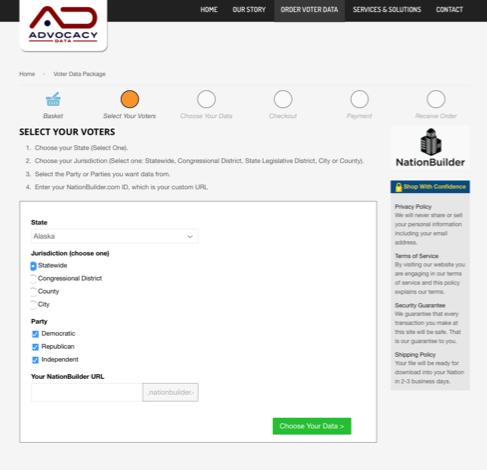Click the orange Select Your Voters step circle
The height and width of the screenshot is (470, 487).
tap(130, 99)
